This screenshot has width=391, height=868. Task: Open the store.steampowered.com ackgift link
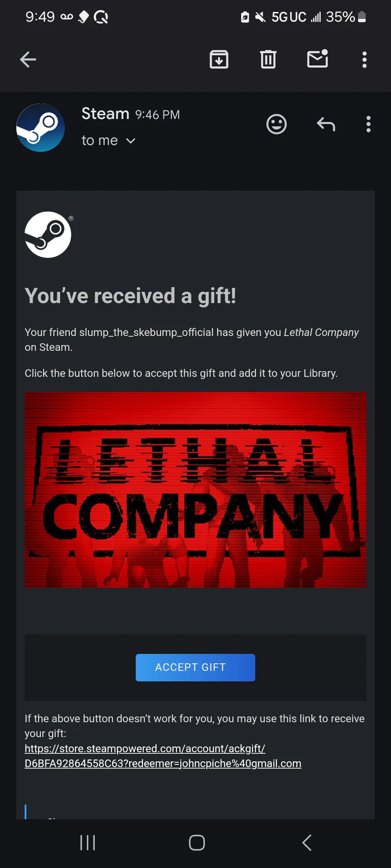point(163,756)
